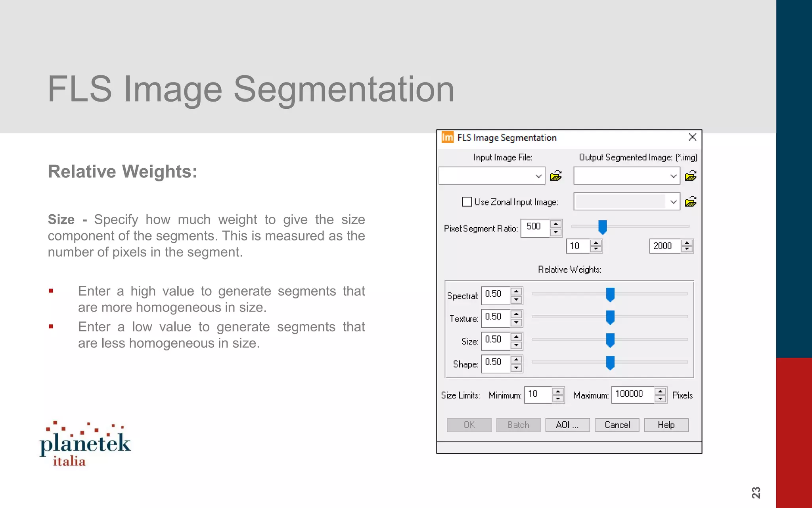
Task: Click the Pixel:Segment Ratio slider handle
Action: coord(602,227)
